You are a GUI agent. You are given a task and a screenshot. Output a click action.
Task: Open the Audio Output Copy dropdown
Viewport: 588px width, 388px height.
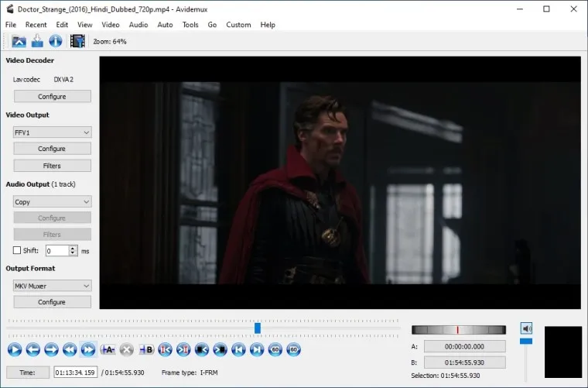point(52,202)
